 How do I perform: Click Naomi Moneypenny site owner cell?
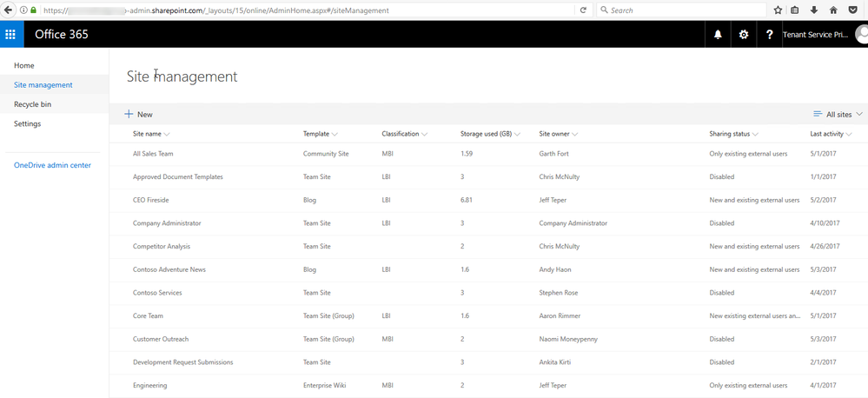[568, 339]
